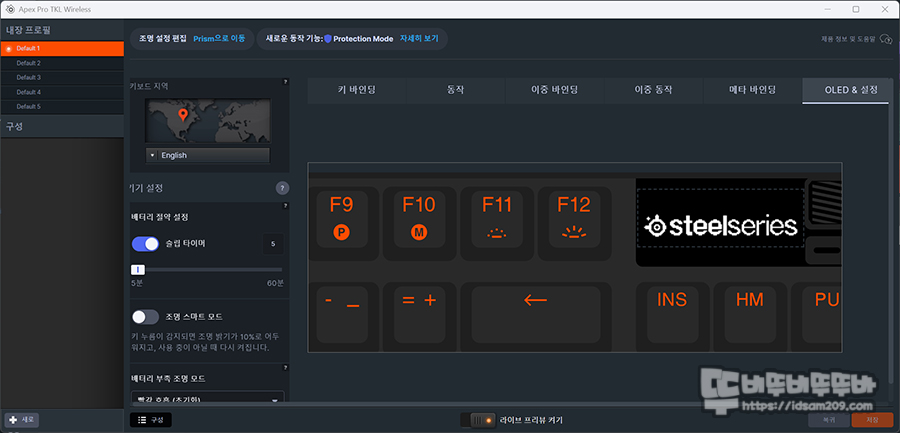Click the Prism으로 이동 link
Viewport: 900px width, 433px height.
click(x=219, y=38)
